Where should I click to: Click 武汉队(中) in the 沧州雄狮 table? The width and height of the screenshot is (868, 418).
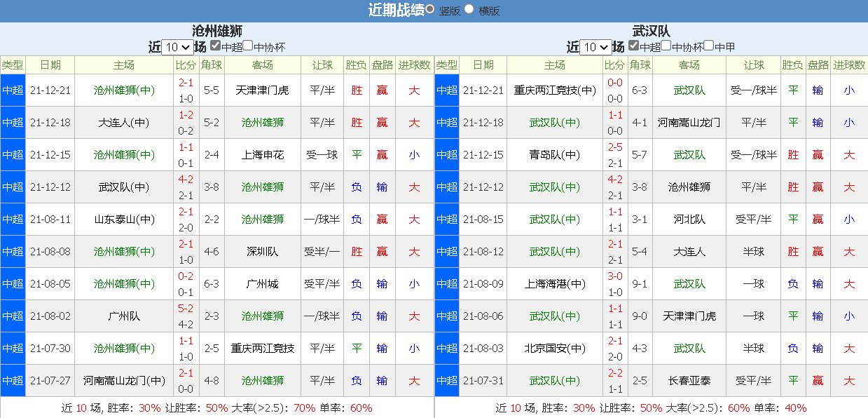(x=125, y=187)
